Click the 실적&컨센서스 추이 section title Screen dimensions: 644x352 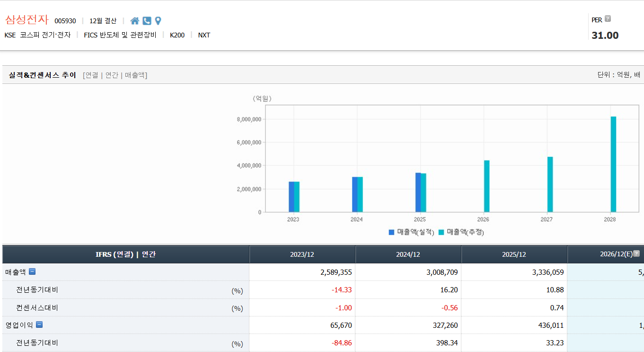coord(43,75)
